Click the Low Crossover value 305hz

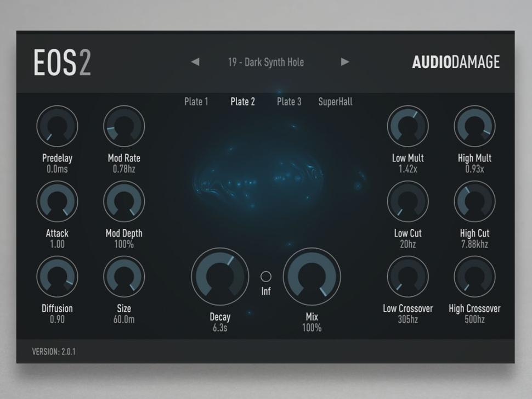click(408, 319)
